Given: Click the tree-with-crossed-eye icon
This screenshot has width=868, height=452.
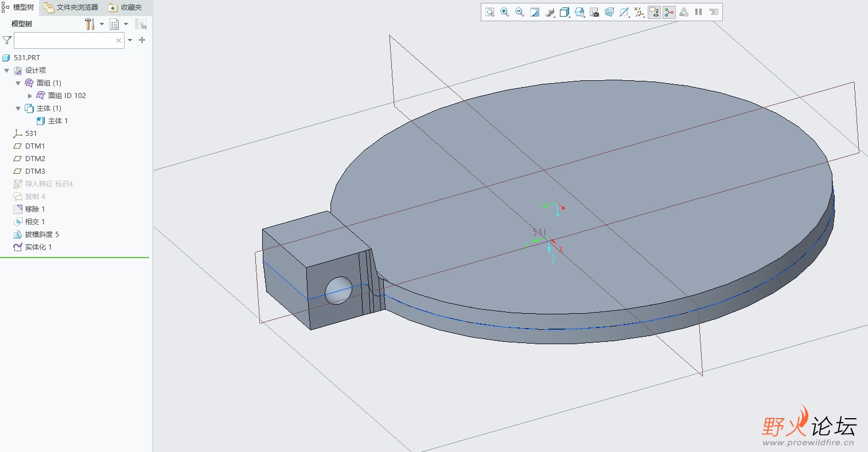Looking at the screenshot, I should (x=141, y=24).
